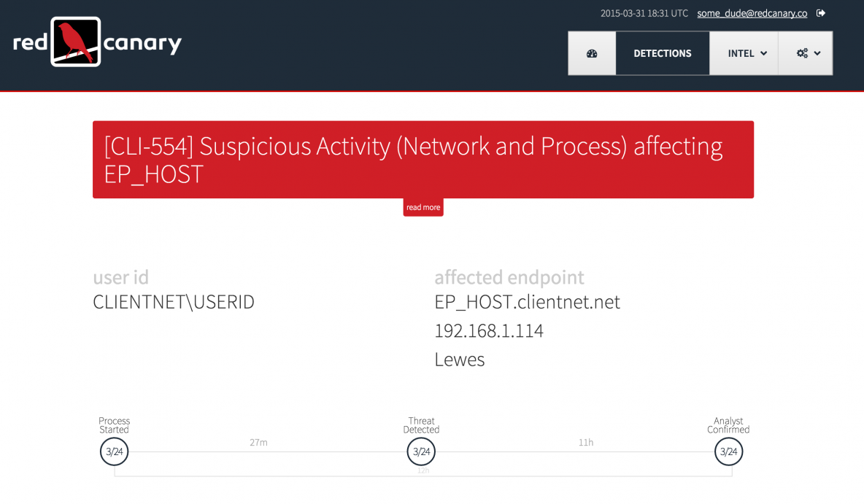This screenshot has height=504, width=864.
Task: Select the Threat Detected timeline marker
Action: (421, 451)
